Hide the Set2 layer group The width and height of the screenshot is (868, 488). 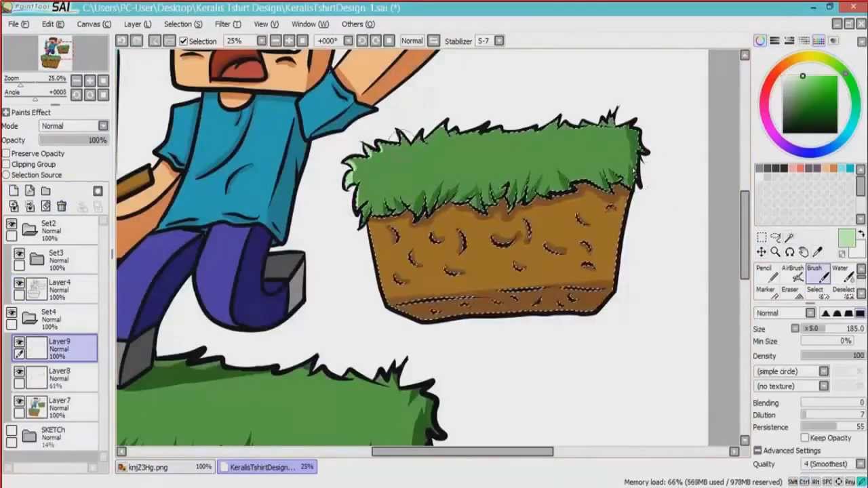(12, 224)
